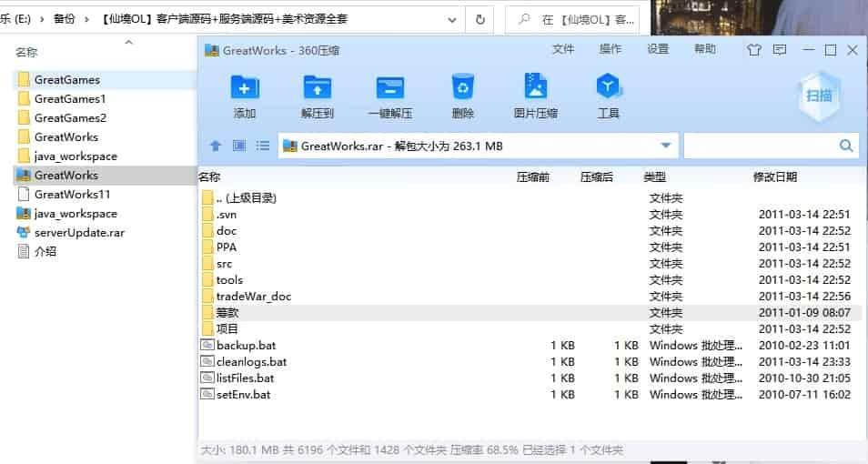Image resolution: width=868 pixels, height=464 pixels.
Task: Open the feedback message icon in title bar
Action: [x=780, y=50]
